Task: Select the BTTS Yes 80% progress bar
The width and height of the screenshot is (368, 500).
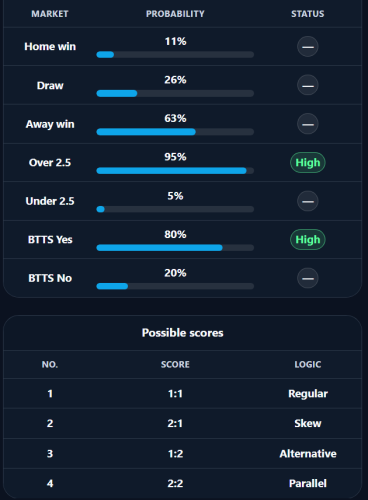Action: coord(175,248)
